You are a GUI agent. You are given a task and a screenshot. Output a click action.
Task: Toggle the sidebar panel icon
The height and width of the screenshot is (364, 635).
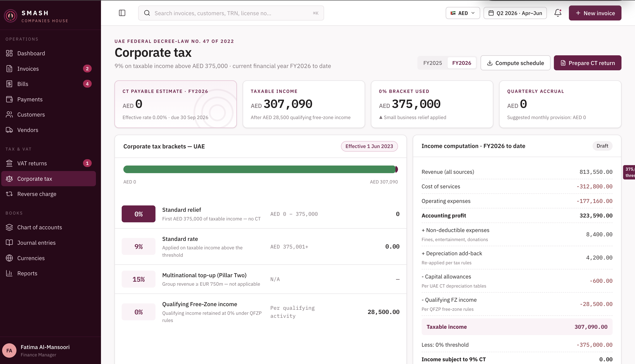pyautogui.click(x=122, y=13)
